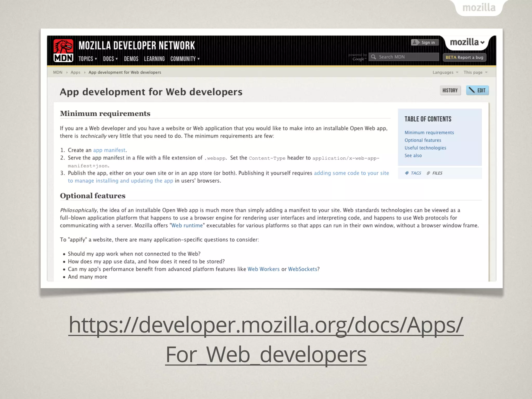Image resolution: width=532 pixels, height=399 pixels.
Task: Jump to Optional features in contents
Action: click(x=423, y=140)
